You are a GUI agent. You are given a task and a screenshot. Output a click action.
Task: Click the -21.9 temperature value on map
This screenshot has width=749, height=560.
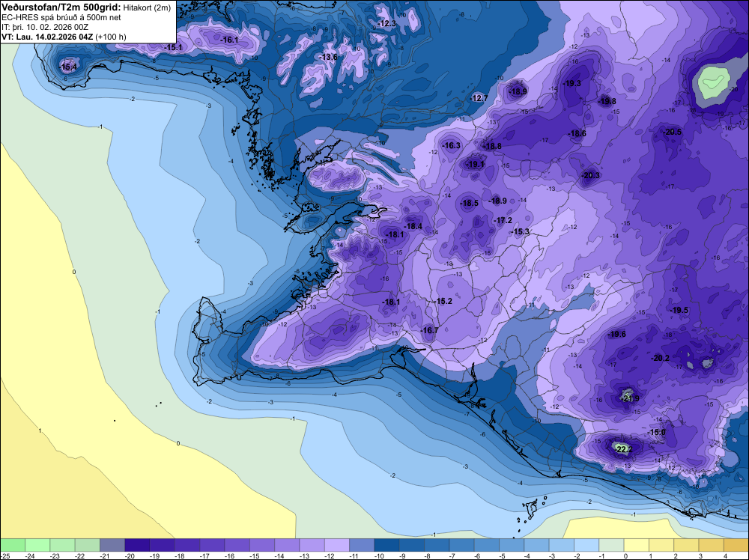pos(630,398)
